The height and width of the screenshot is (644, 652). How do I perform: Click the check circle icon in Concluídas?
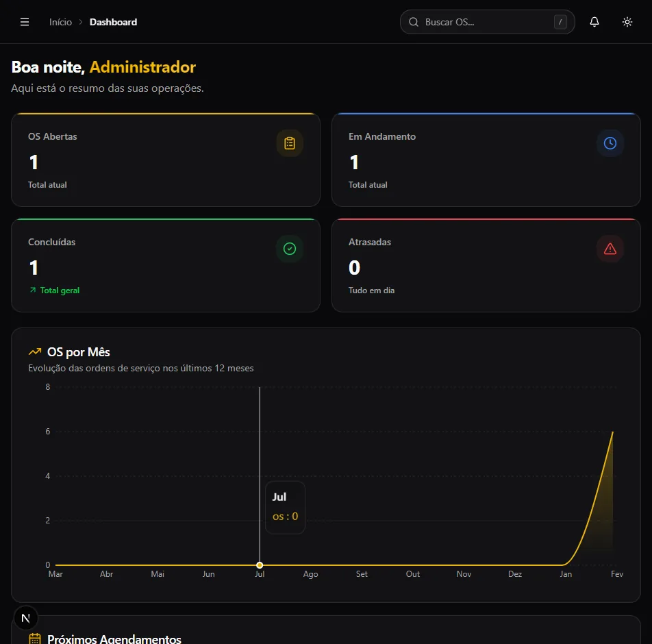(290, 249)
